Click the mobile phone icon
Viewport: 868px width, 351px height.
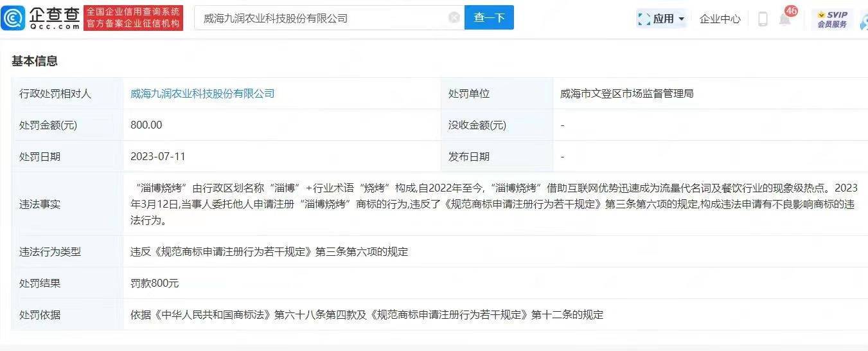click(763, 19)
